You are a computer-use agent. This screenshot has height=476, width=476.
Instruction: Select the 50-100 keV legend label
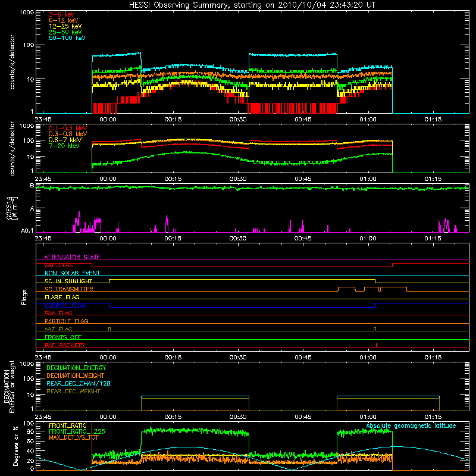67,38
